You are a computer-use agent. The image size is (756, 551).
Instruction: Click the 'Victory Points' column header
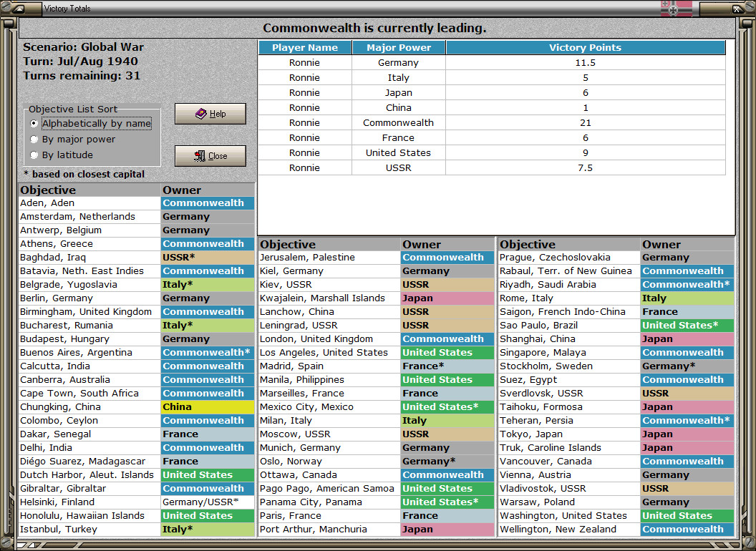click(x=586, y=47)
